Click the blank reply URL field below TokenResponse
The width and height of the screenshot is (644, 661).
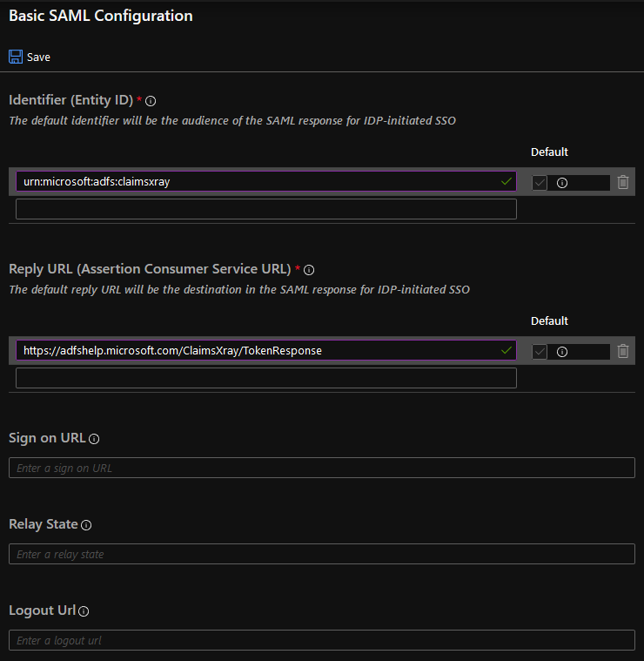(265, 378)
